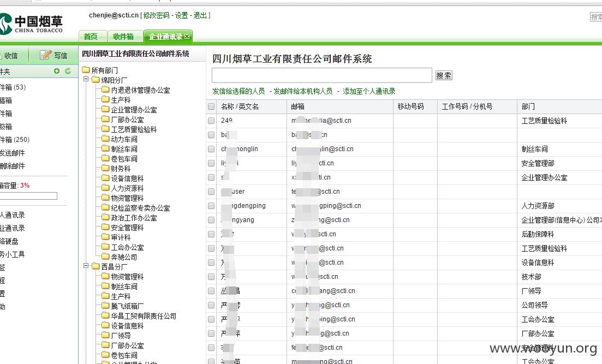
Task: Click folder icon beside 华昌工贸有限责任公司
Action: tap(105, 316)
